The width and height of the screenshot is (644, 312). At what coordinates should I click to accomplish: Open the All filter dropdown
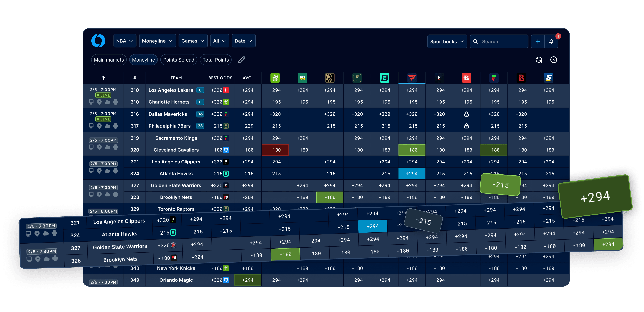pyautogui.click(x=220, y=41)
